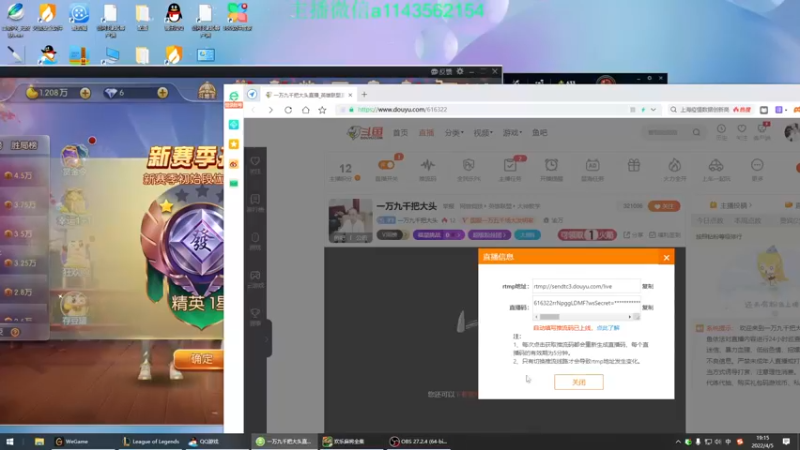Click the rtmp address input field

click(x=586, y=286)
